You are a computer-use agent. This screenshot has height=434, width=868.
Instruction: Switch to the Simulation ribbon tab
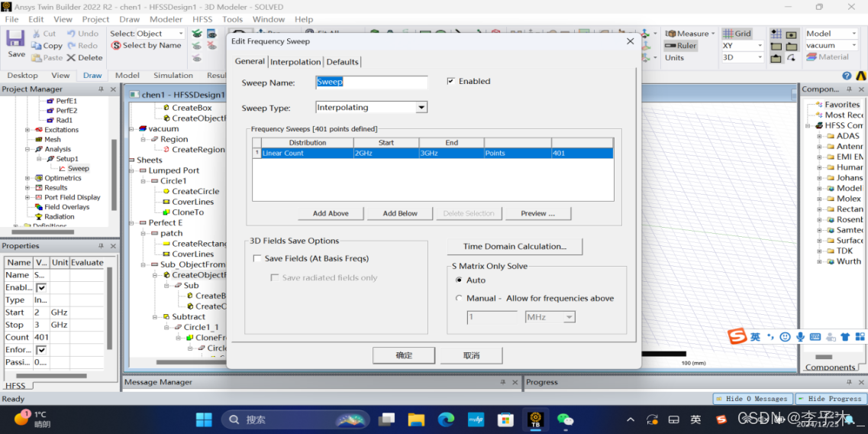pyautogui.click(x=173, y=76)
